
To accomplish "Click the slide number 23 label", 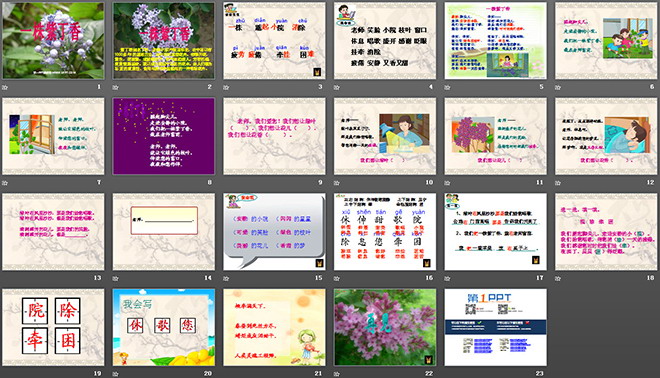I will click(x=540, y=373).
